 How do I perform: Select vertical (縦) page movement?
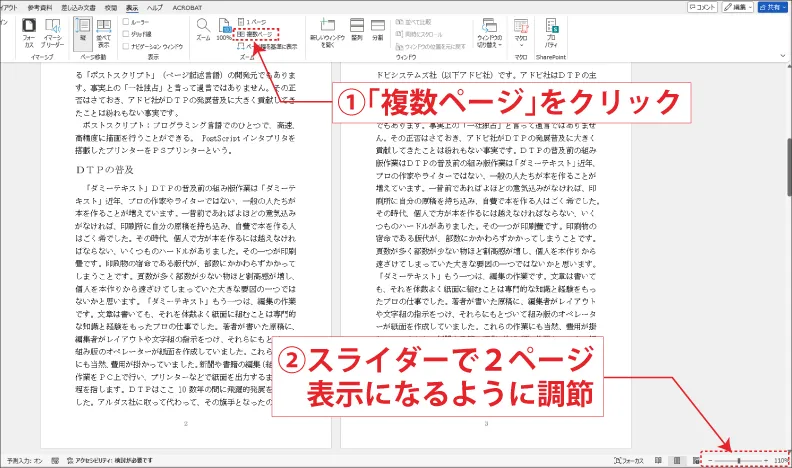coord(83,32)
